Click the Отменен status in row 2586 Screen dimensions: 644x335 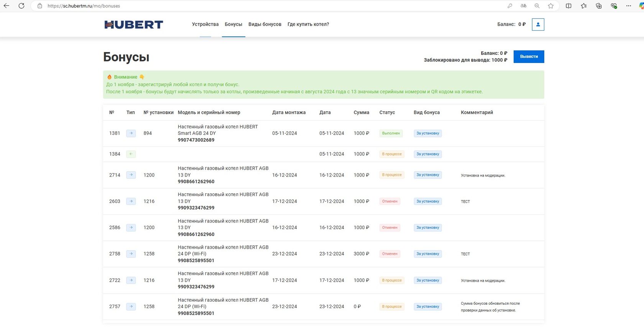390,228
